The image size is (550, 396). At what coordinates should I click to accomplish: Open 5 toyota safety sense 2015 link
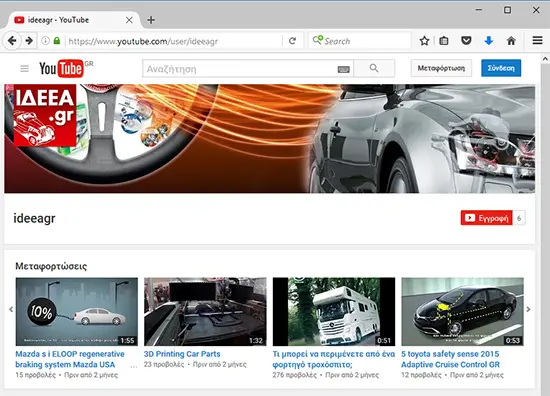click(x=450, y=359)
